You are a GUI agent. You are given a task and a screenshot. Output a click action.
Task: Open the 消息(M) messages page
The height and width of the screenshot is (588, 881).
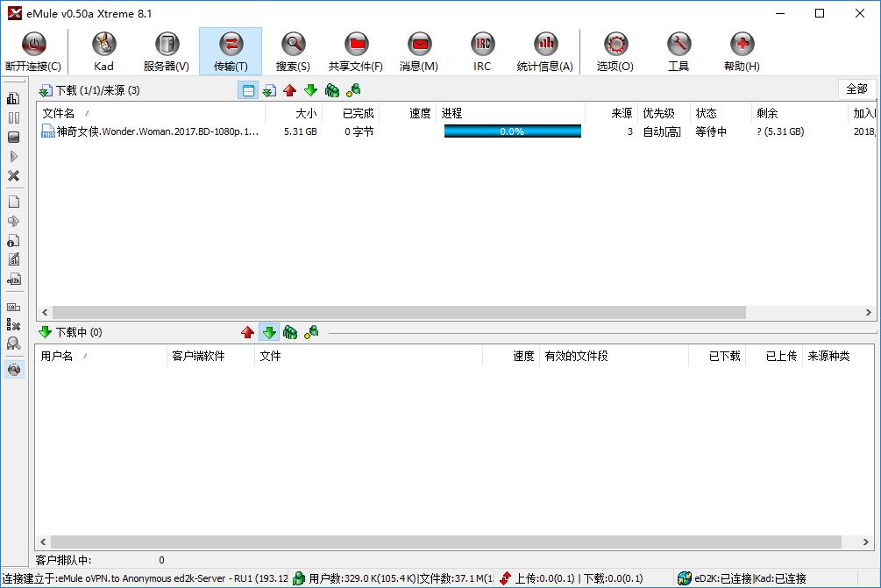(x=419, y=52)
